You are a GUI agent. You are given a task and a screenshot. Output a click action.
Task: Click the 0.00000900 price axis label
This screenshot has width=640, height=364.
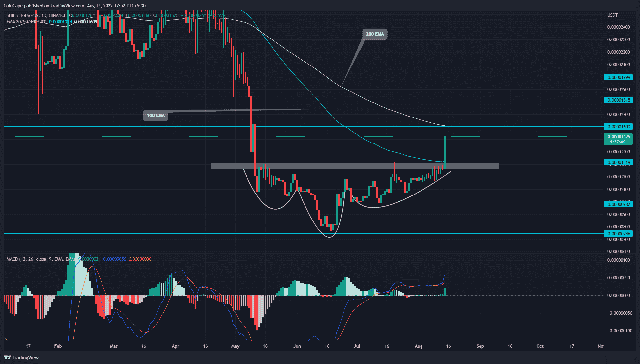click(x=619, y=214)
